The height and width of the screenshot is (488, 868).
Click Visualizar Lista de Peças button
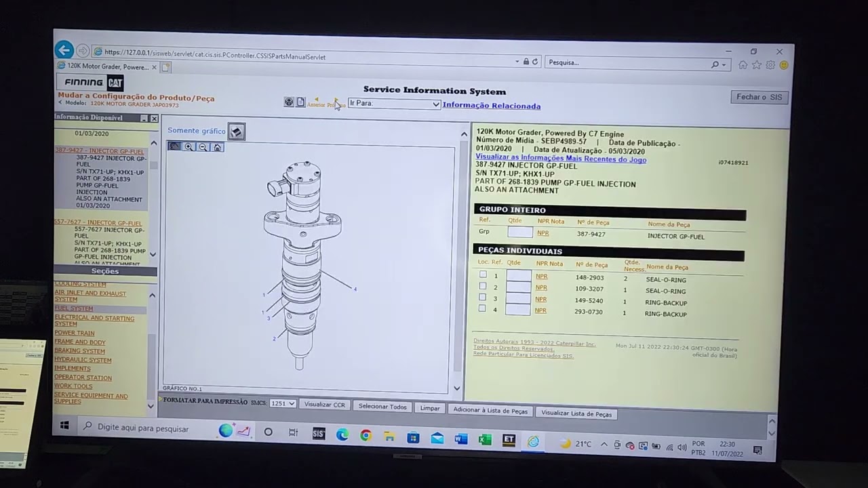click(576, 413)
